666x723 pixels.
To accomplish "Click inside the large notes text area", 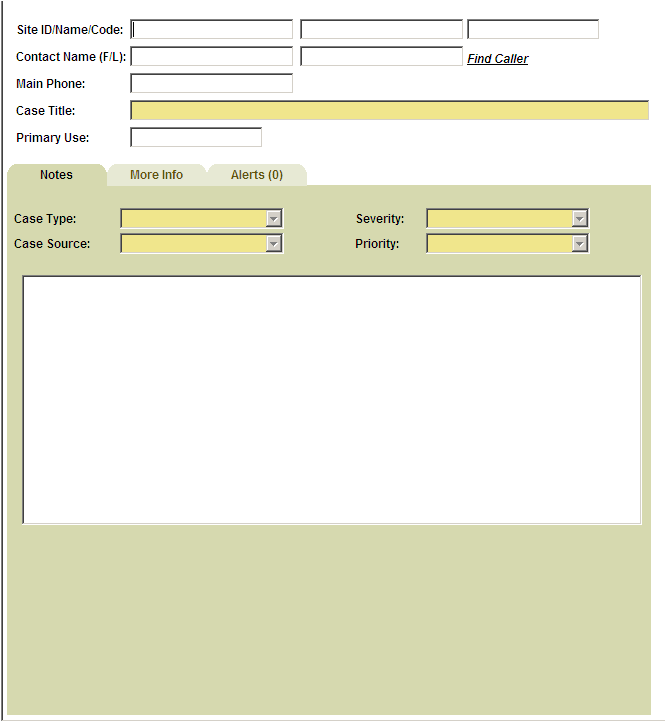I will pyautogui.click(x=331, y=399).
